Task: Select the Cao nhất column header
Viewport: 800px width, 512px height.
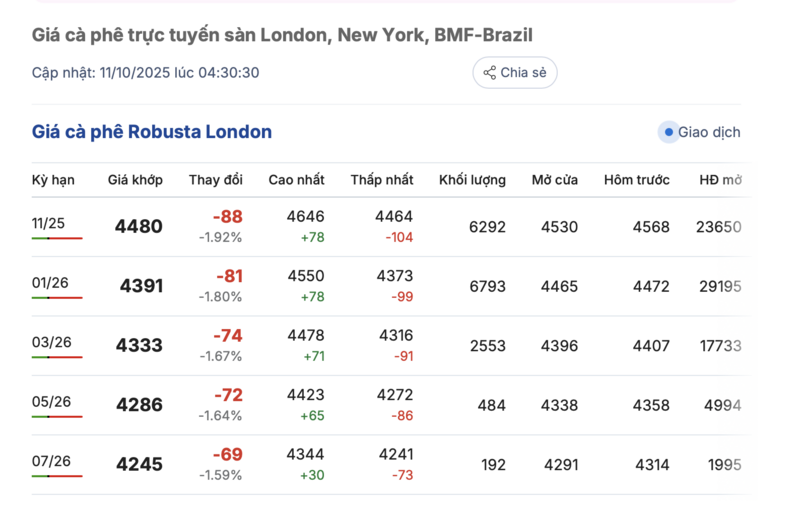Action: coord(296,180)
